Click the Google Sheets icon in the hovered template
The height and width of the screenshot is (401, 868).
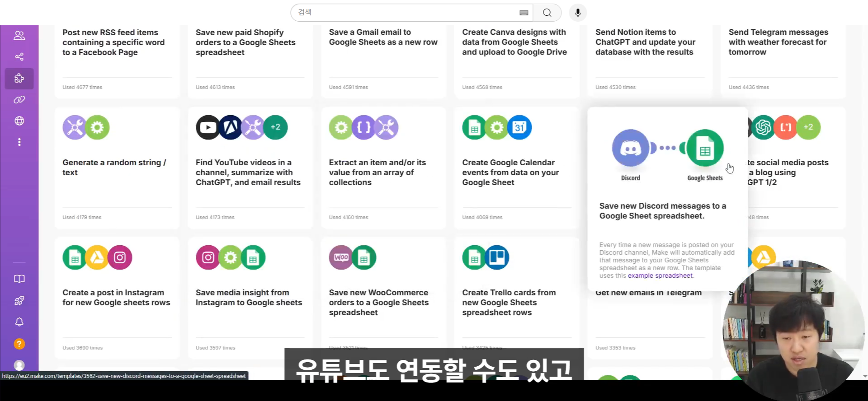coord(705,148)
